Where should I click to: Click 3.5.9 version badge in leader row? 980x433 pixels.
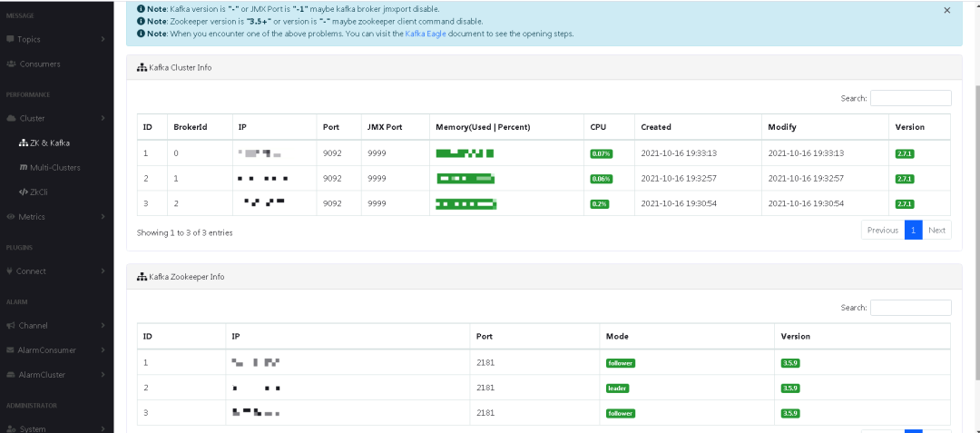pos(790,388)
